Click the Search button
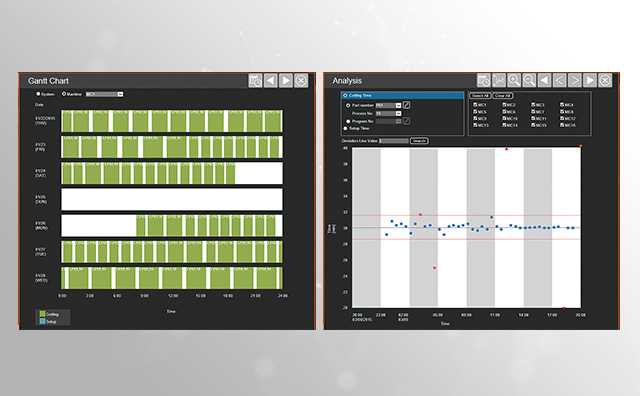640x396 pixels. 419,141
